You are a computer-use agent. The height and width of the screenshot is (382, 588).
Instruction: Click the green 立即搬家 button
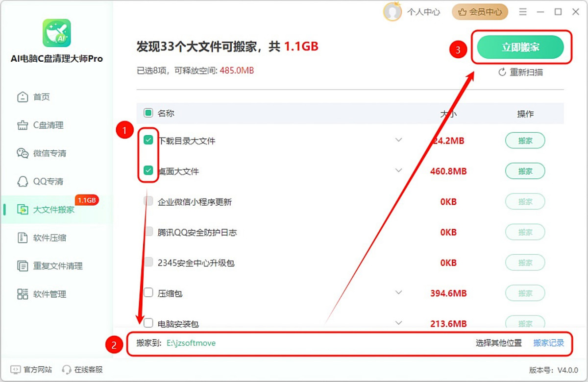[x=520, y=47]
